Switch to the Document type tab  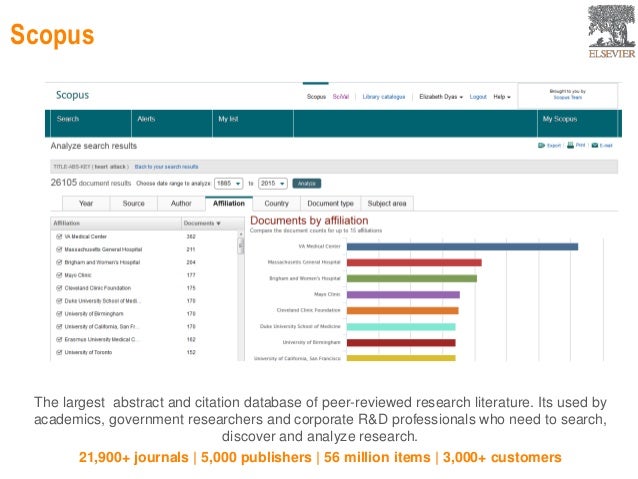(x=329, y=203)
